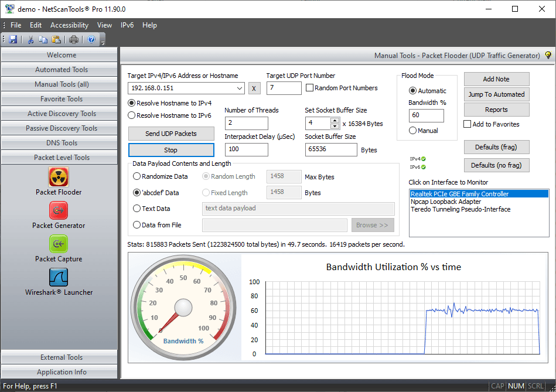
Task: Select the Npcap Loopback Adapter interface
Action: click(x=444, y=201)
